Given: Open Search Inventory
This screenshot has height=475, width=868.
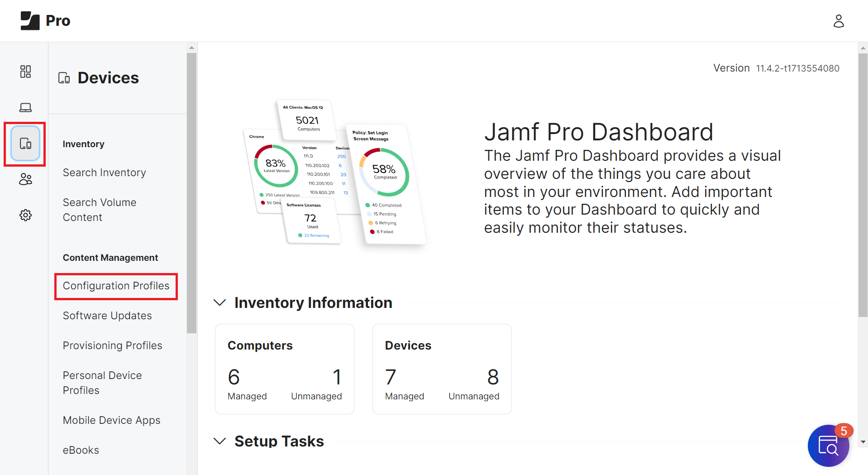Looking at the screenshot, I should coord(104,173).
